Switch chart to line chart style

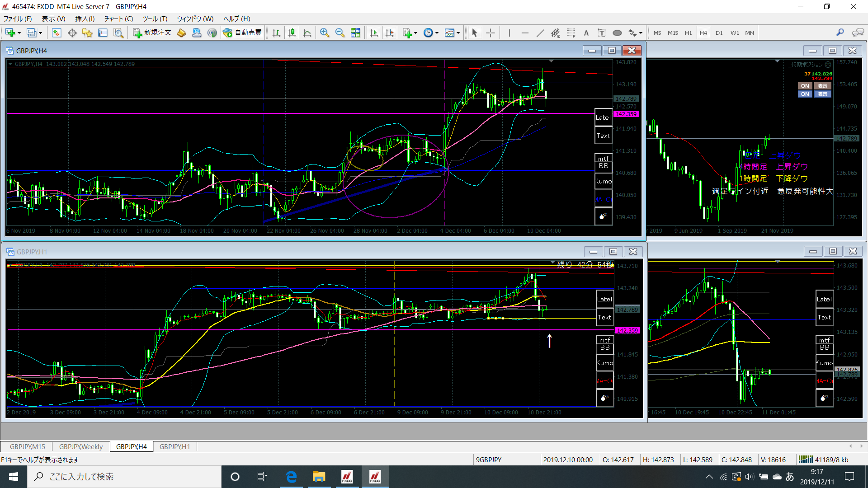[x=307, y=33]
